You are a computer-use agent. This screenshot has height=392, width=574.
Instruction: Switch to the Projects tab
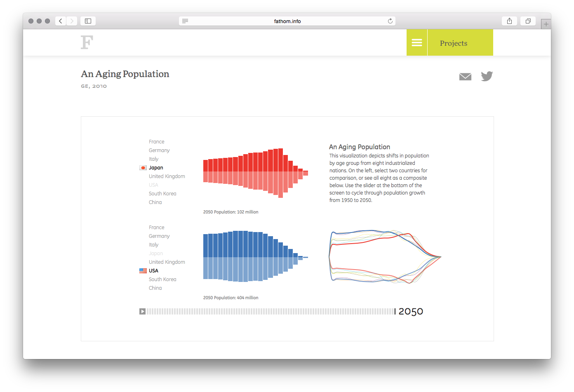[454, 42]
